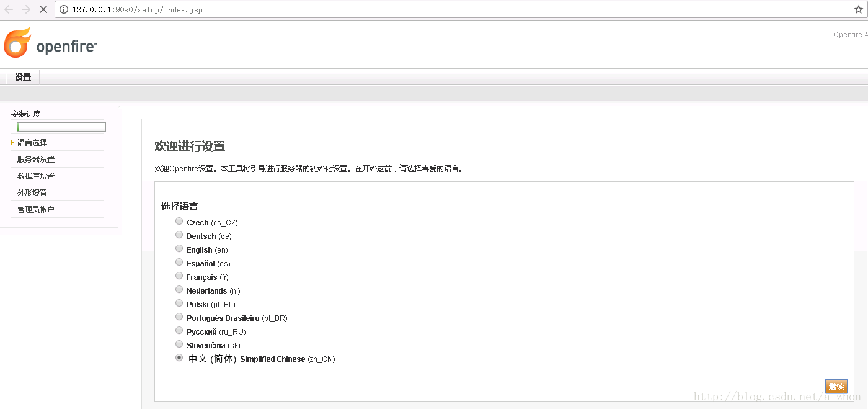Click the site info icon in address bar
The width and height of the screenshot is (868, 409).
point(64,10)
